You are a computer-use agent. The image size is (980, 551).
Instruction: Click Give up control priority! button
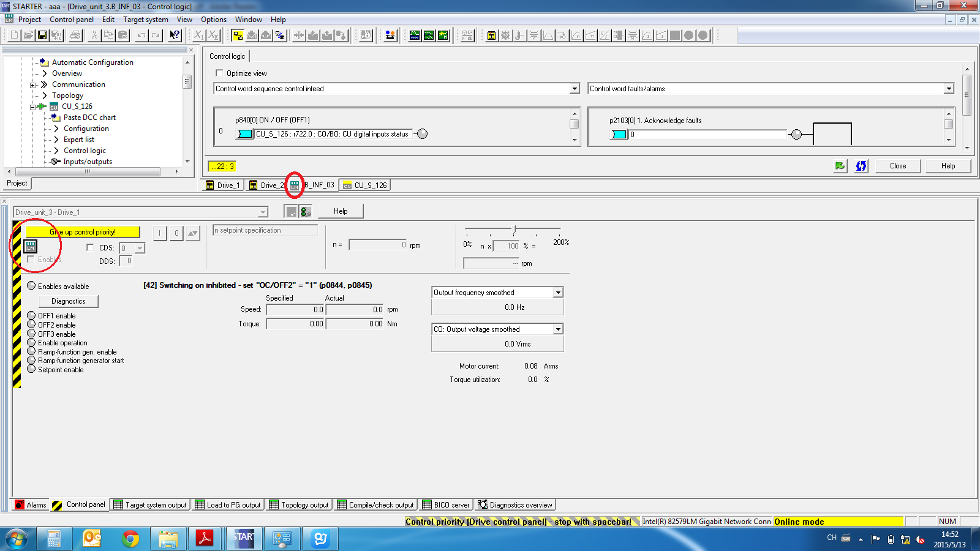[x=83, y=232]
